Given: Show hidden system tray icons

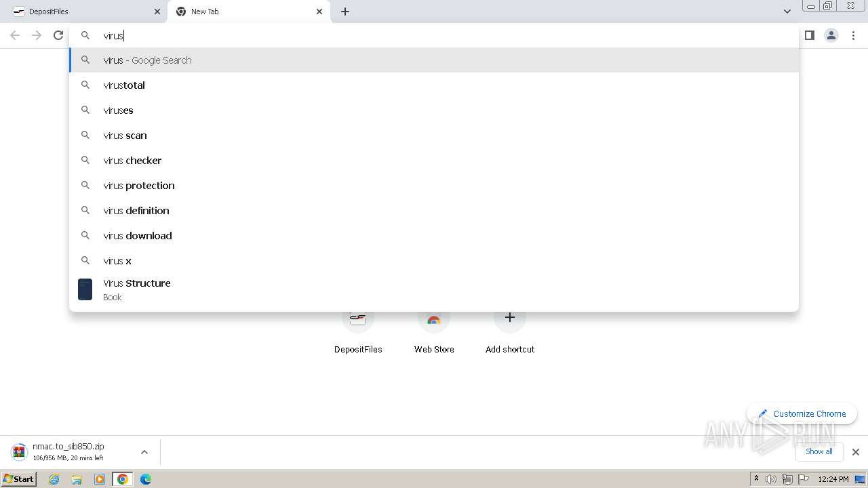Looking at the screenshot, I should pos(756,479).
